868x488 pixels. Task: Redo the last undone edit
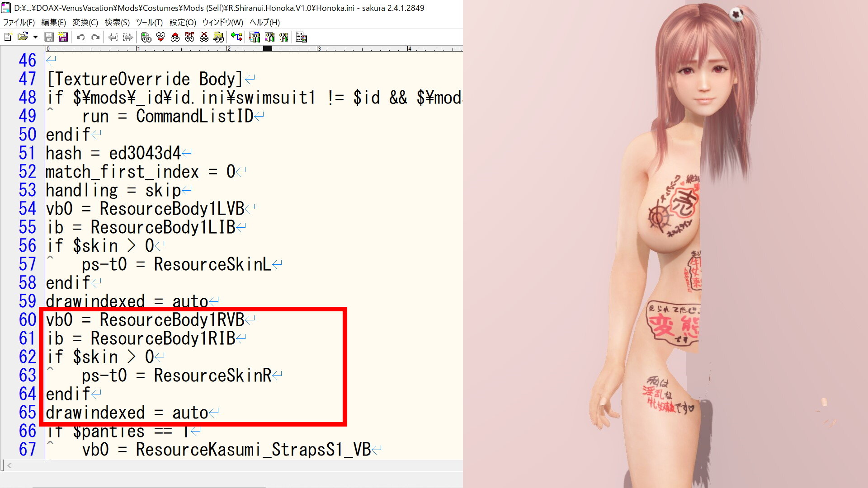coord(95,37)
